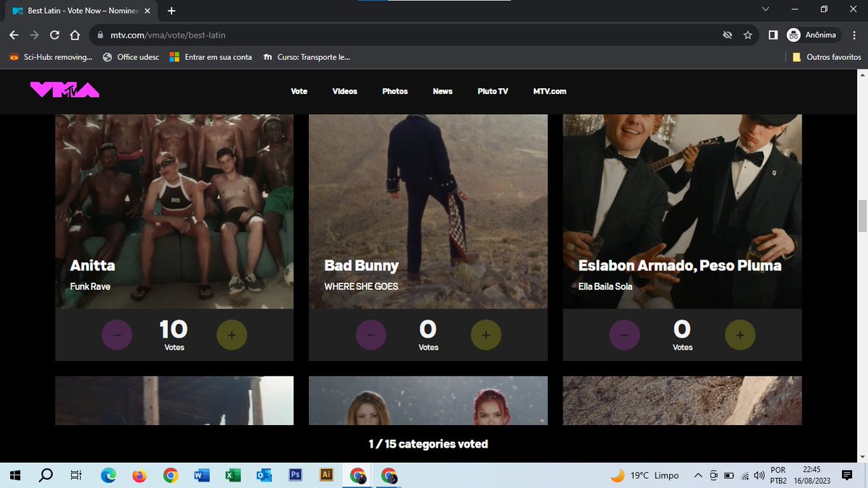Open volume control in system tray

[759, 475]
